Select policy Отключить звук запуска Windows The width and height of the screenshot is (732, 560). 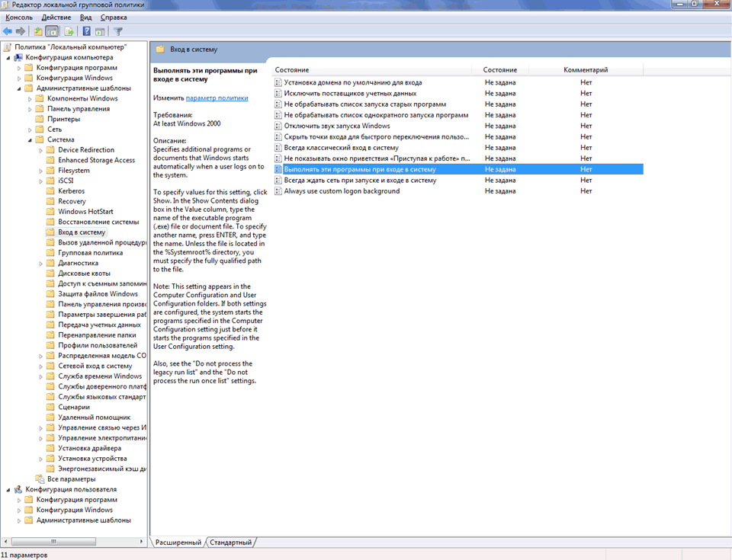pyautogui.click(x=336, y=126)
